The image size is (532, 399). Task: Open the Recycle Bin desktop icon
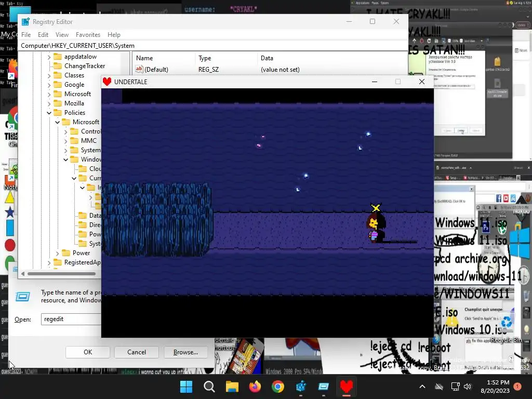click(x=507, y=327)
